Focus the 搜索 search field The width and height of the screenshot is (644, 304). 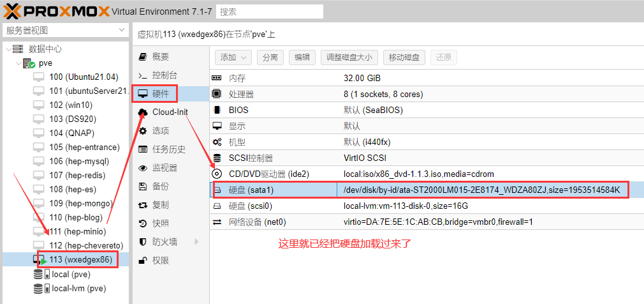click(x=270, y=11)
